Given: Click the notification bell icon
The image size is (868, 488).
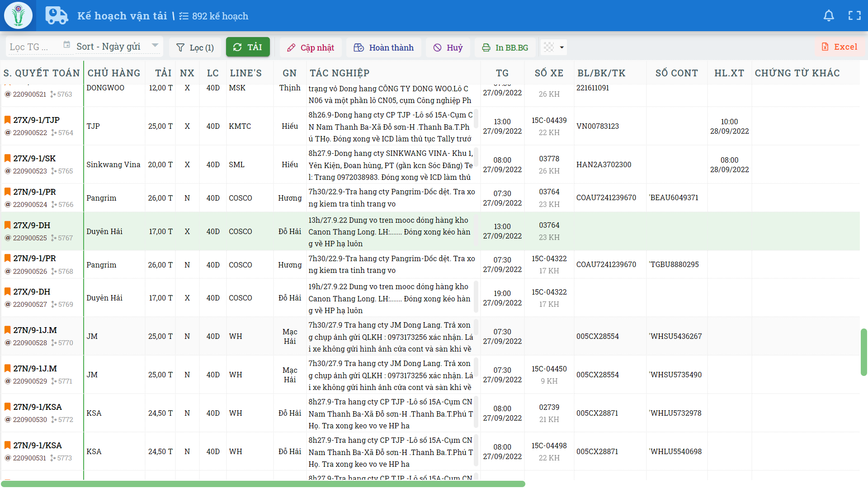Looking at the screenshot, I should click(828, 16).
